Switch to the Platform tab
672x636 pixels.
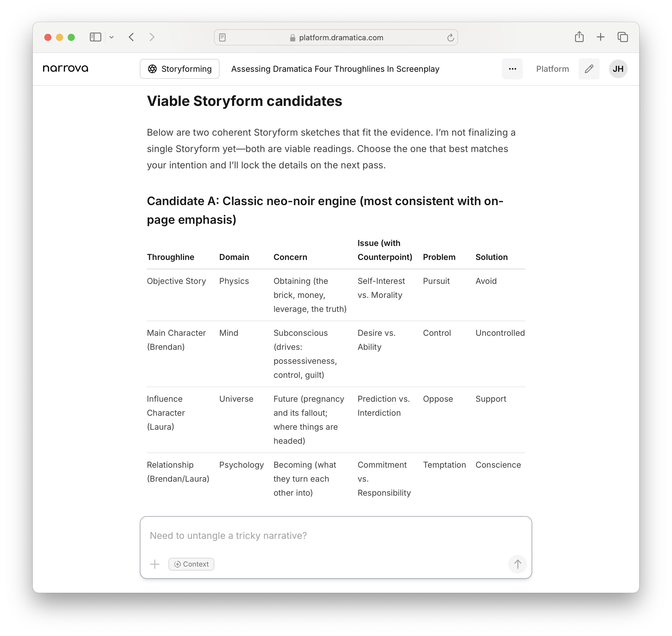[552, 69]
